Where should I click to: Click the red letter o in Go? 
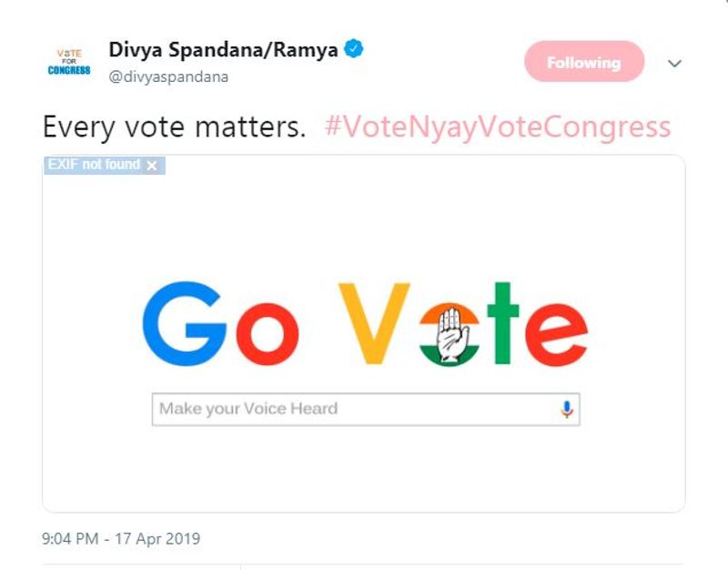[268, 333]
